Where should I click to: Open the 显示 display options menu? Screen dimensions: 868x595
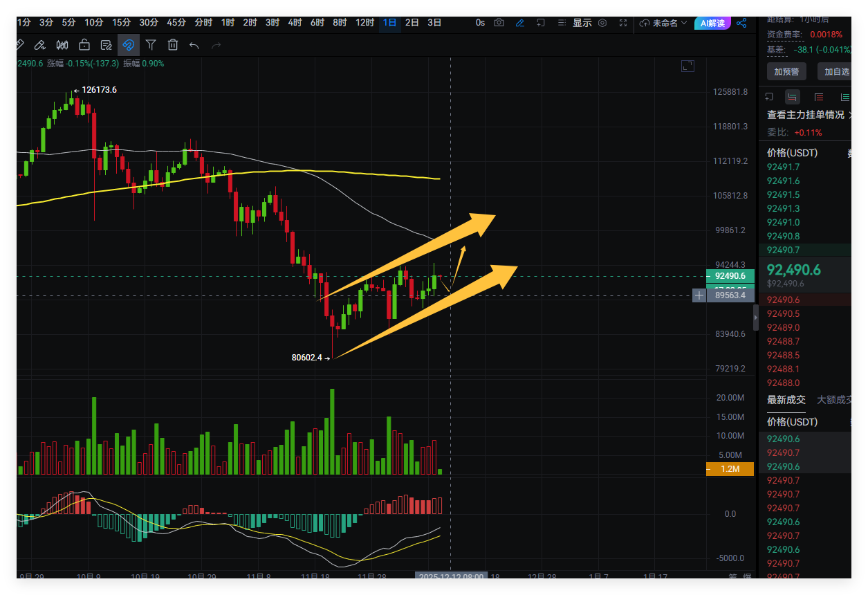(x=582, y=23)
